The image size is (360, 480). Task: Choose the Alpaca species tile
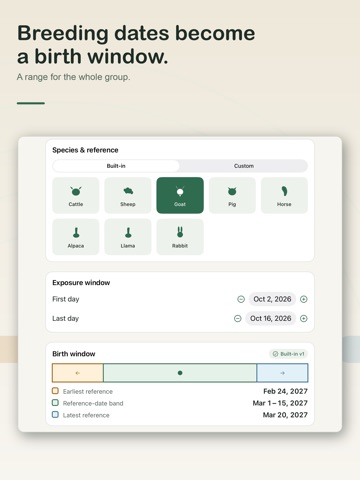pos(76,237)
